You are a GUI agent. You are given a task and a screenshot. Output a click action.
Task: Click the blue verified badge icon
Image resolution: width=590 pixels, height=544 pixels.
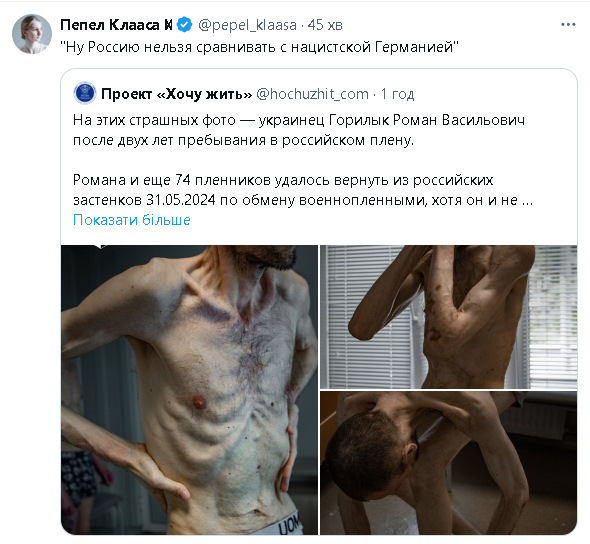[x=185, y=25]
